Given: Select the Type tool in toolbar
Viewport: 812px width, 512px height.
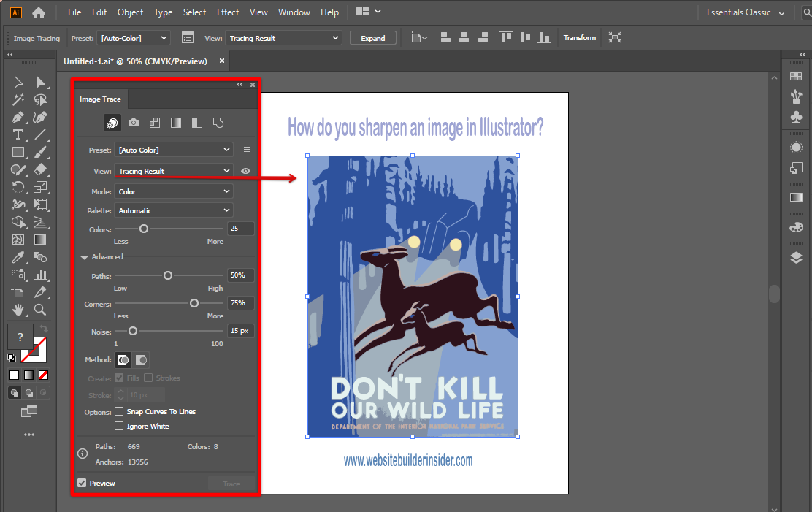Looking at the screenshot, I should click(18, 134).
